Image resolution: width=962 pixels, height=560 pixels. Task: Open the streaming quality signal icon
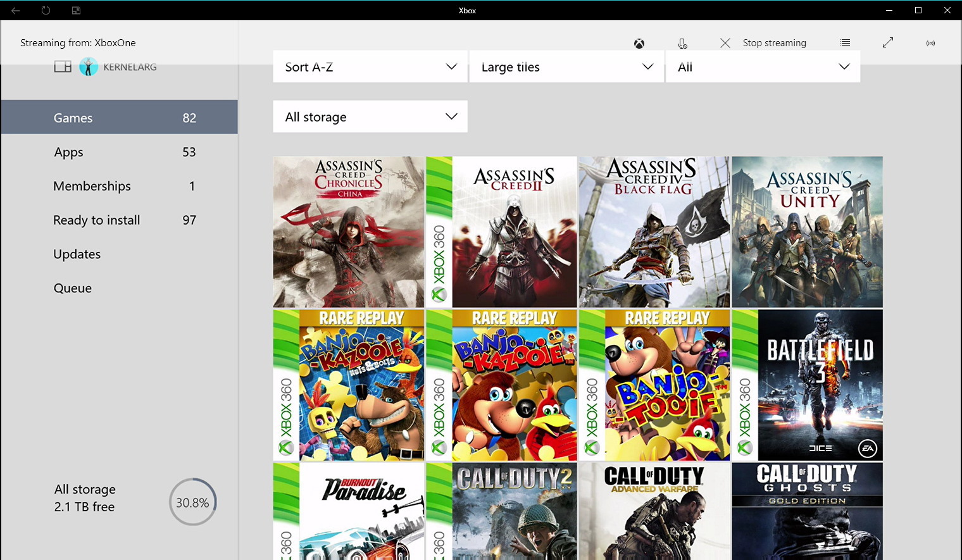coord(930,43)
